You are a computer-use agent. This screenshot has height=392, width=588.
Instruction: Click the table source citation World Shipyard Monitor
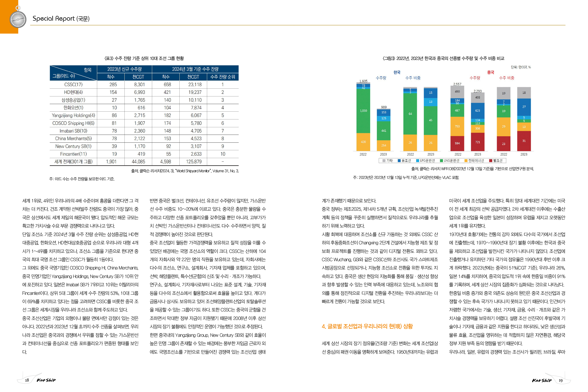185,171
